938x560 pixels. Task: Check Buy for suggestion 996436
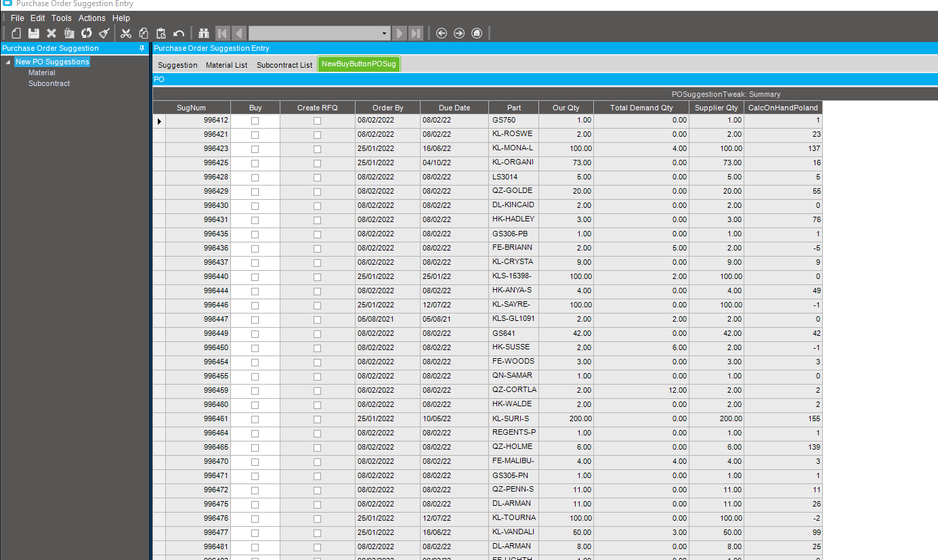[255, 249]
